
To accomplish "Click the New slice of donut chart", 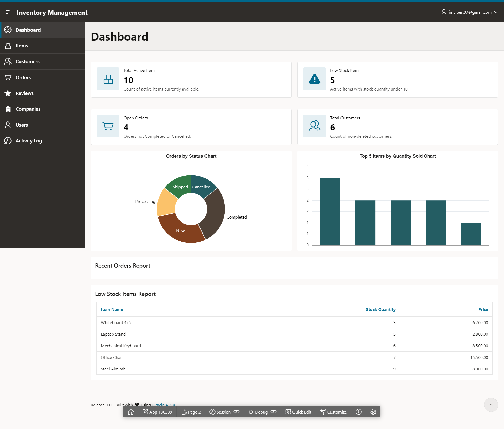I will pos(180,230).
